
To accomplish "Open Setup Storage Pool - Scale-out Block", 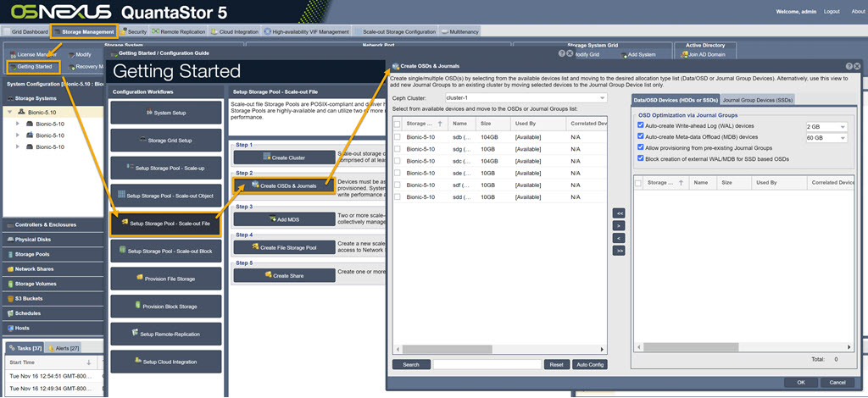I will pyautogui.click(x=166, y=251).
